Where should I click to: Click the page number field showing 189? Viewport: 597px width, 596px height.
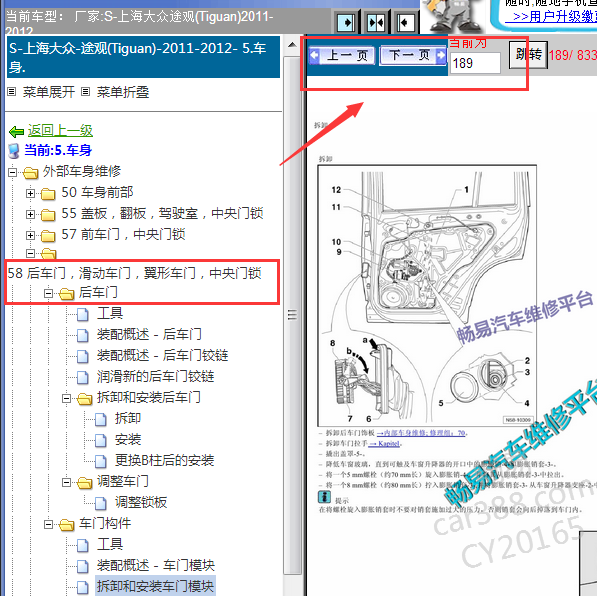coord(475,63)
